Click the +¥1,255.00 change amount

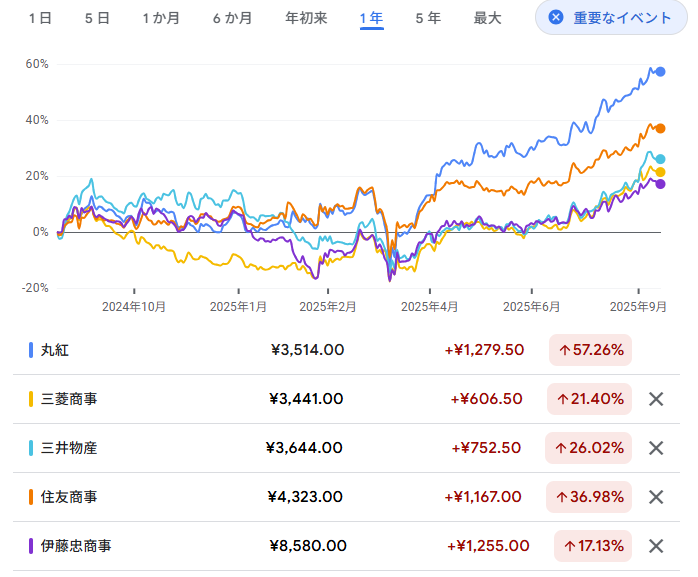pos(488,546)
